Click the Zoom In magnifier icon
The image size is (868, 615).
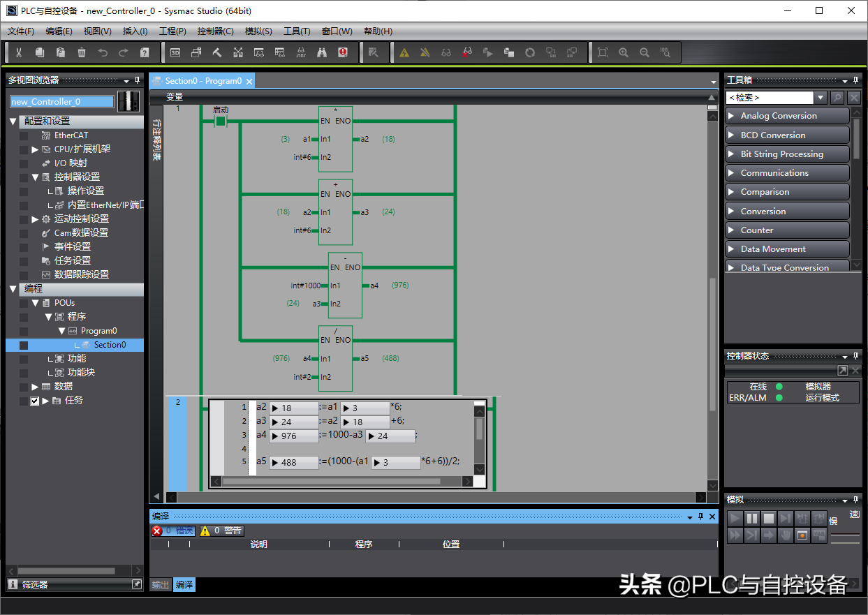pos(624,52)
